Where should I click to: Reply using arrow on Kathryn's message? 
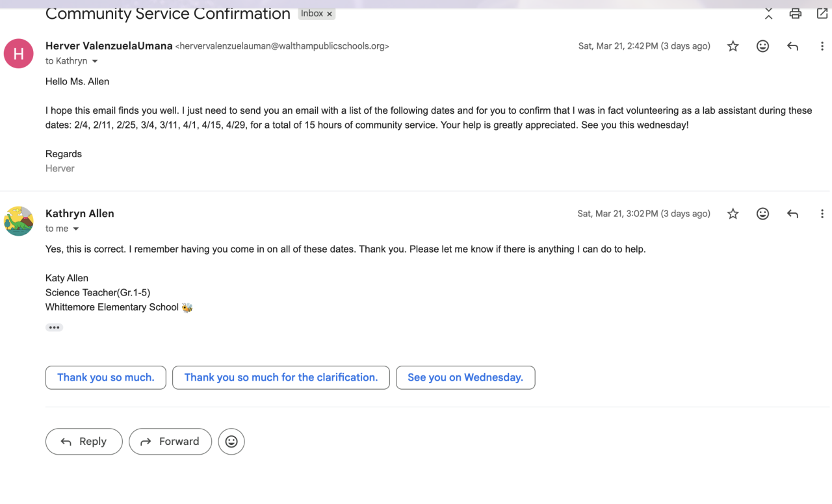coord(792,214)
